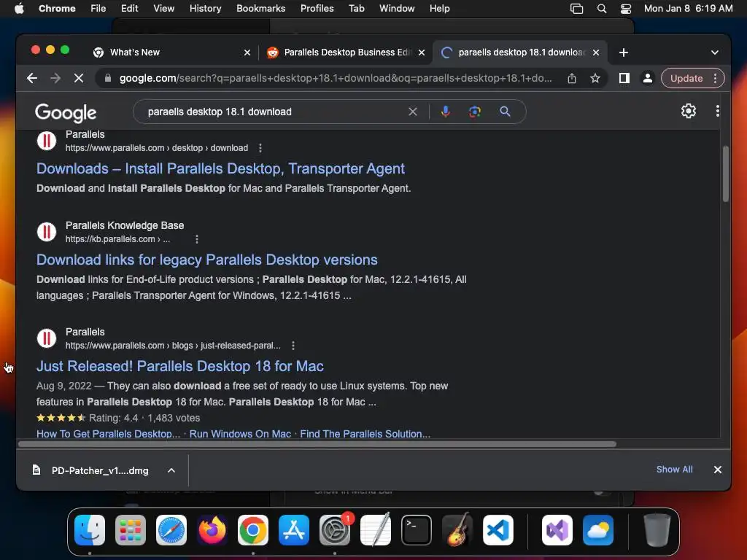This screenshot has height=560, width=747.
Task: Find The Parallels Solution sitelink
Action: click(365, 434)
